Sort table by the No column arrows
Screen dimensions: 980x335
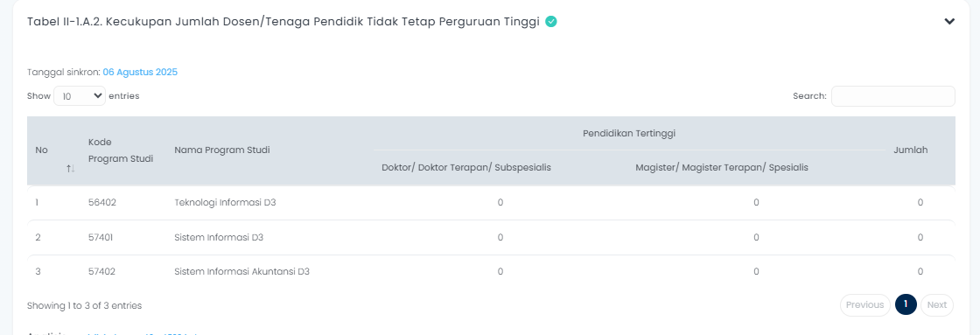tap(71, 169)
